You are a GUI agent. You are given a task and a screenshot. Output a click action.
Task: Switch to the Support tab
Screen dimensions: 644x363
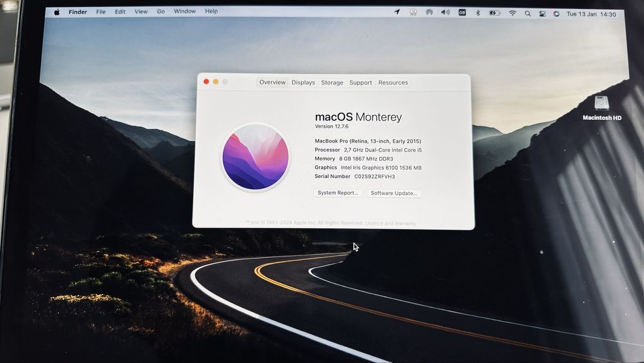[361, 83]
